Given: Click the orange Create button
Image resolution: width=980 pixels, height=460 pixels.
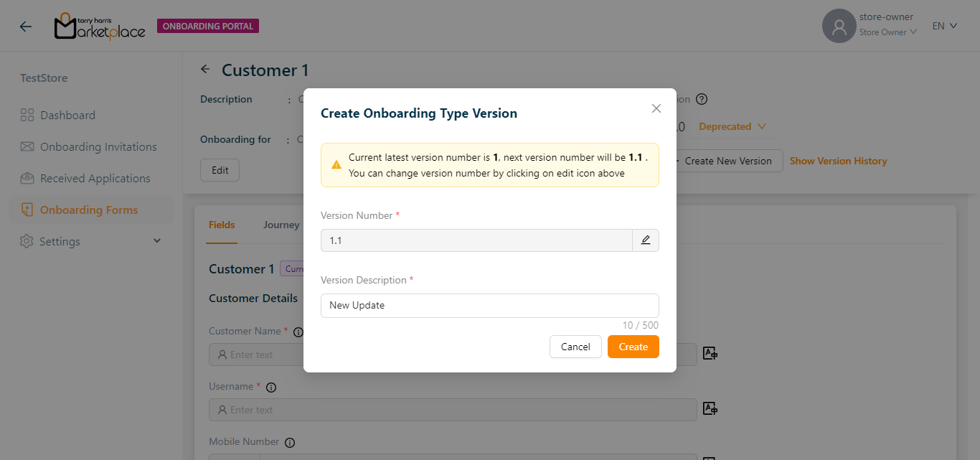Looking at the screenshot, I should 633,347.
